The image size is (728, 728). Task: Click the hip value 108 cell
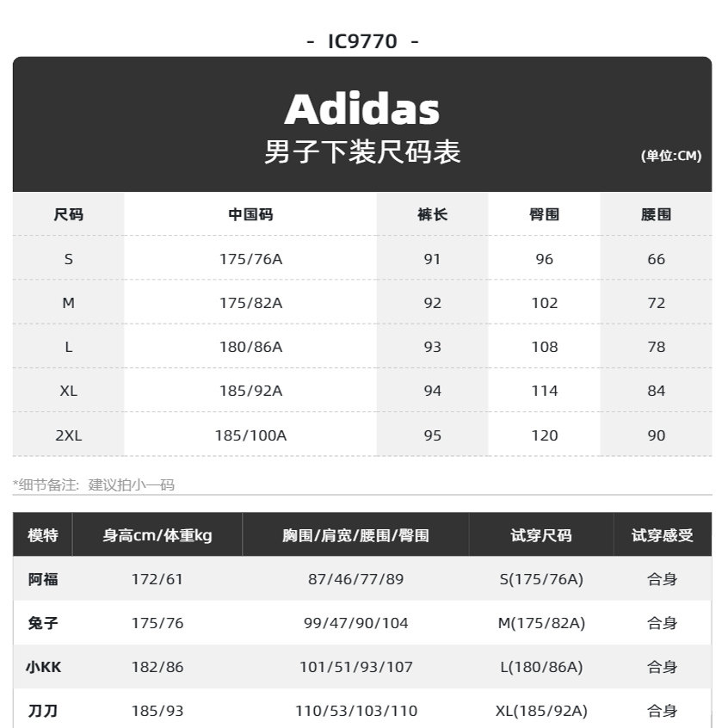click(x=544, y=347)
